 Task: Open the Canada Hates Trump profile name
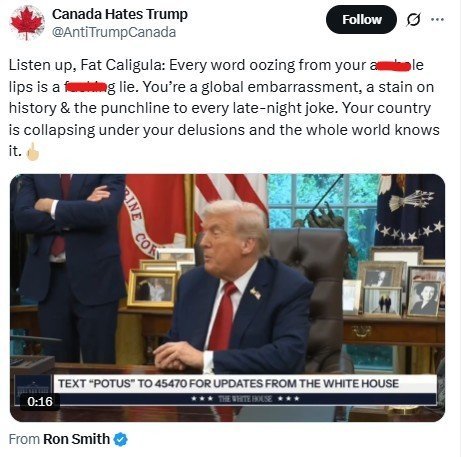[120, 14]
